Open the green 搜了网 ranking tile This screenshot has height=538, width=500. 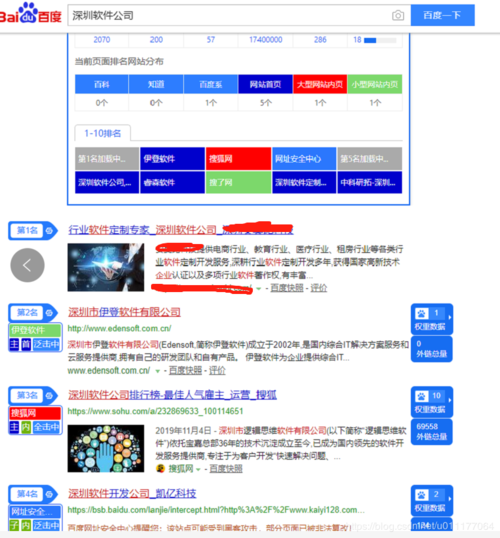(238, 183)
